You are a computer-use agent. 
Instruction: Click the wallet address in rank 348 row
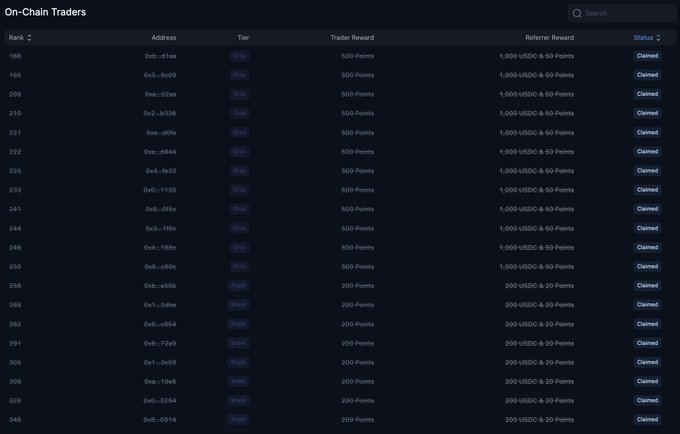click(160, 420)
